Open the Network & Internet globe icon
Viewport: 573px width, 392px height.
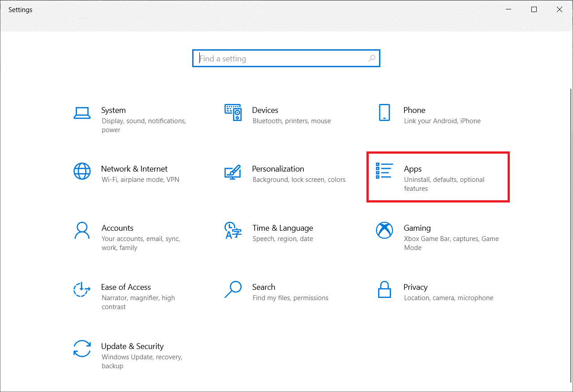(82, 172)
